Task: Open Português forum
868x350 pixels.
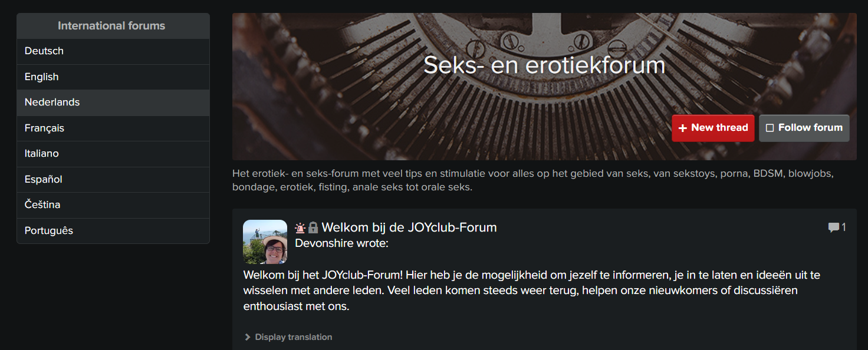Action: (x=113, y=231)
